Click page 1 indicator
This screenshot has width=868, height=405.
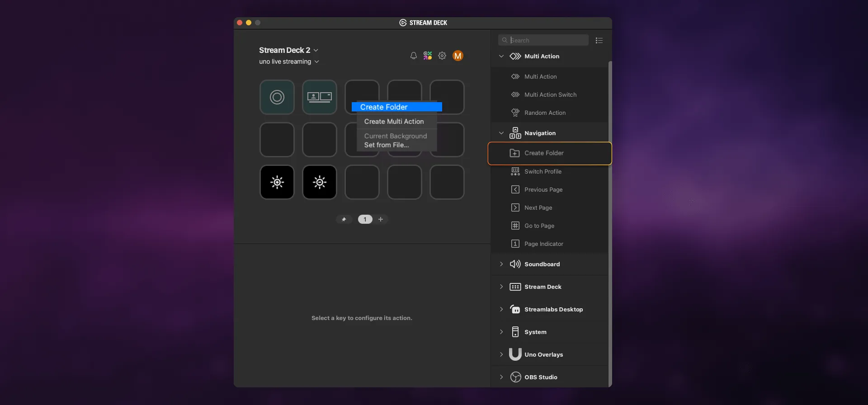365,219
